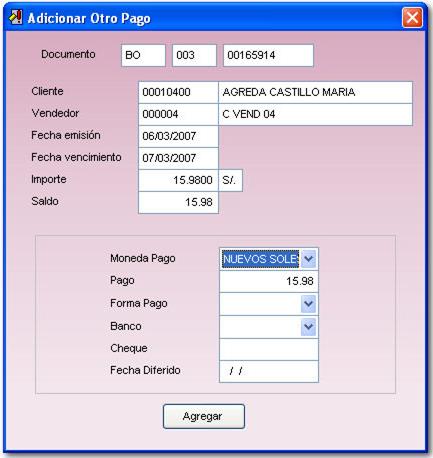Click the Cliente code field 00010400
Screen dimensions: 433x458
click(x=178, y=92)
